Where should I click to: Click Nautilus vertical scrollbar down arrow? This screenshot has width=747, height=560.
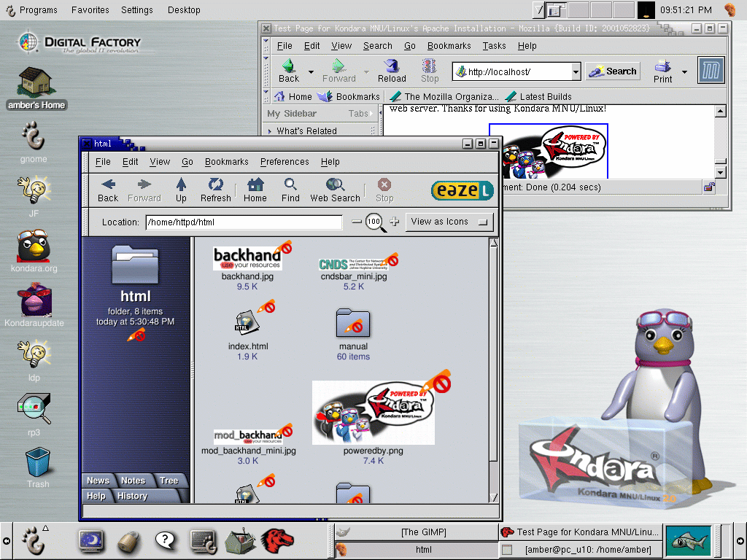(494, 497)
